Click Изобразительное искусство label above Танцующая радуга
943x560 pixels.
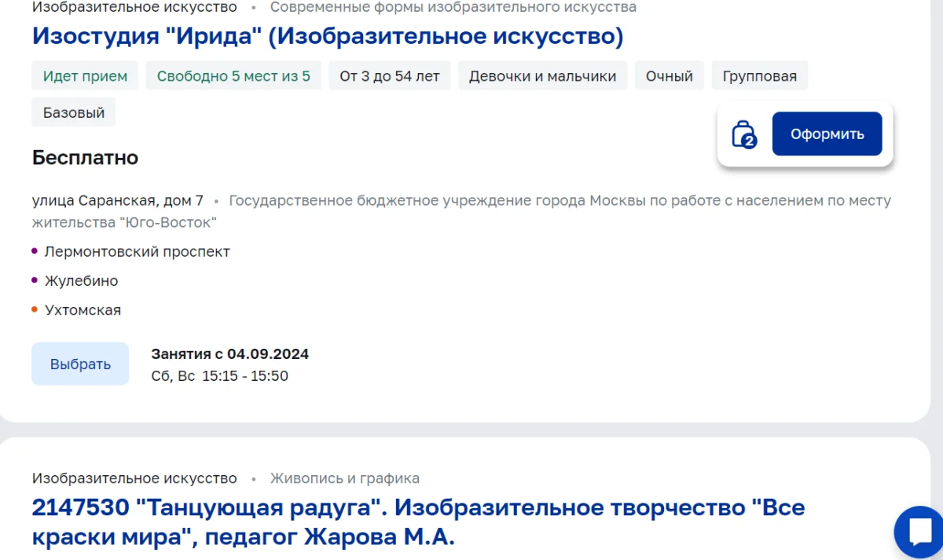[134, 478]
